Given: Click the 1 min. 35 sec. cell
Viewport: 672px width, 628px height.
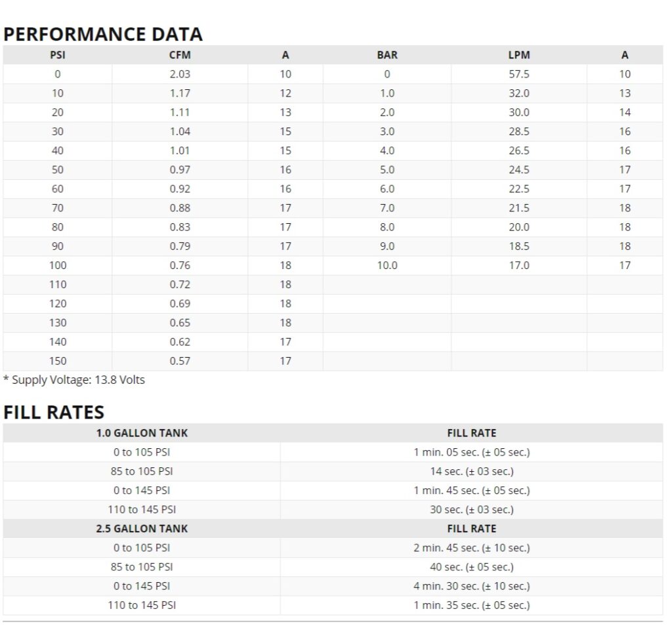Looking at the screenshot, I should click(471, 605).
